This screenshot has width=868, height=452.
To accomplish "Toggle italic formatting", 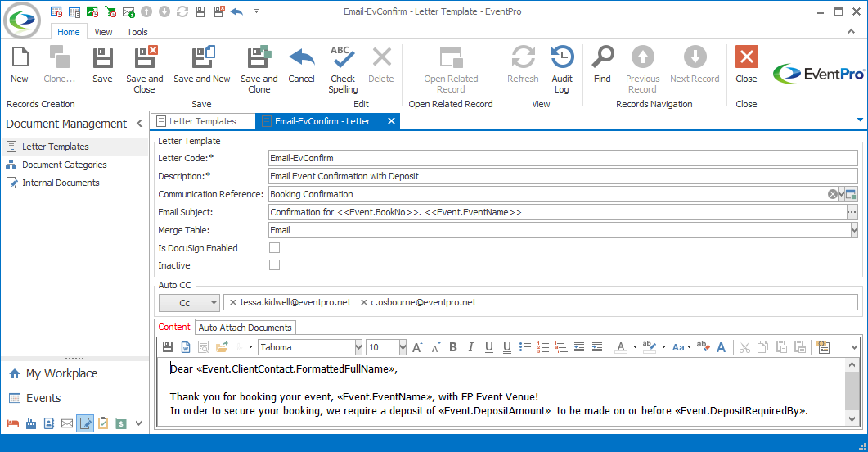I will 470,347.
